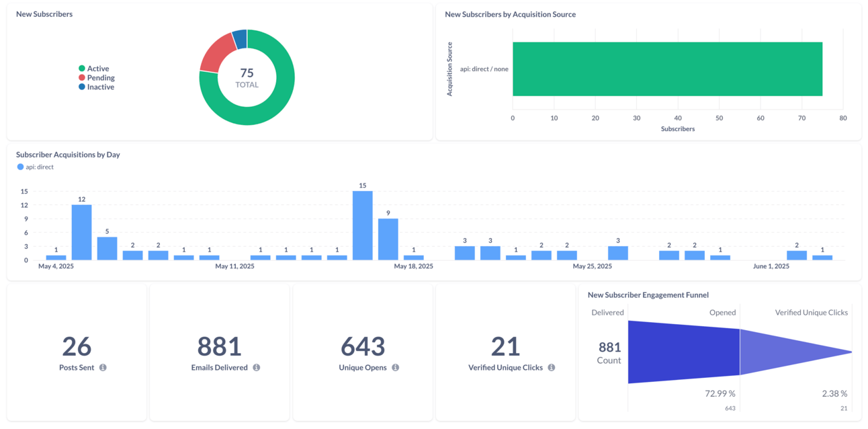This screenshot has width=868, height=429.
Task: Click the info icon beside Emails Delivered
Action: point(256,368)
